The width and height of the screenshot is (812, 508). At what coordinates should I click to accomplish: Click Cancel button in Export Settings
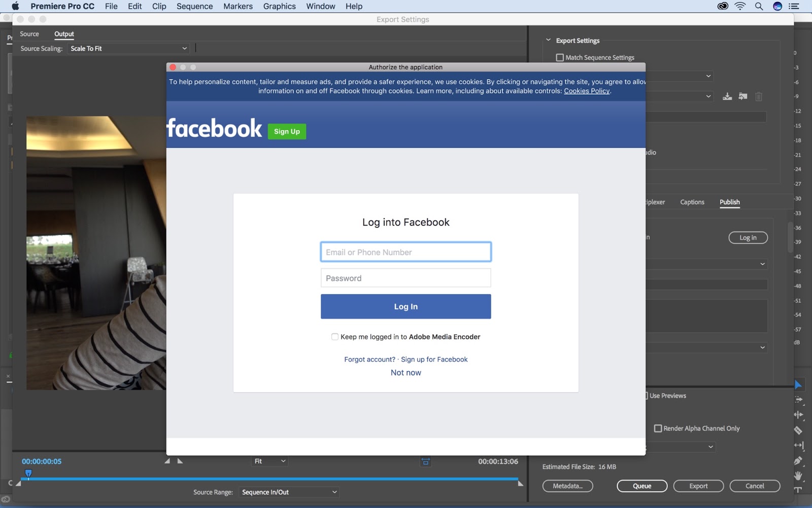[x=755, y=486]
